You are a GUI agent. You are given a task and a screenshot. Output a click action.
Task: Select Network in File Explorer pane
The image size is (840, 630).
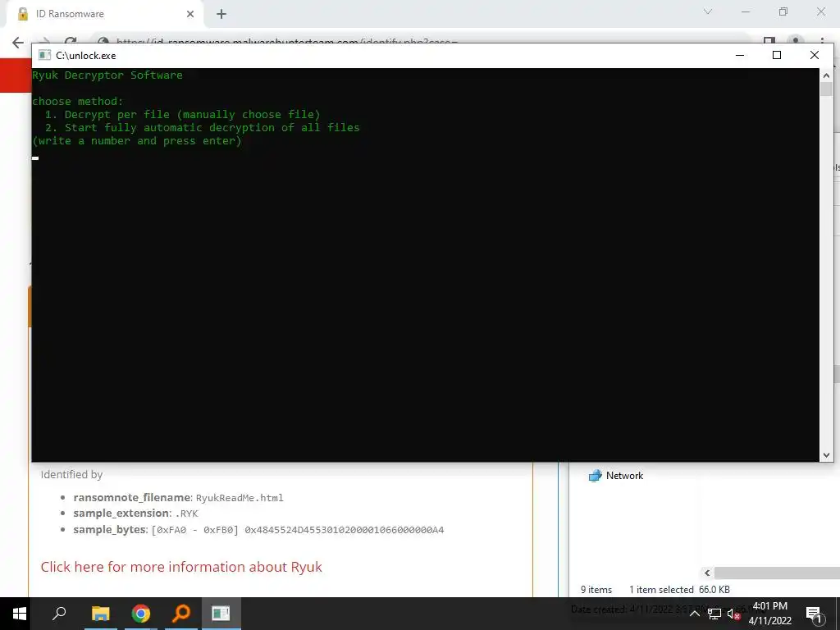coord(615,476)
